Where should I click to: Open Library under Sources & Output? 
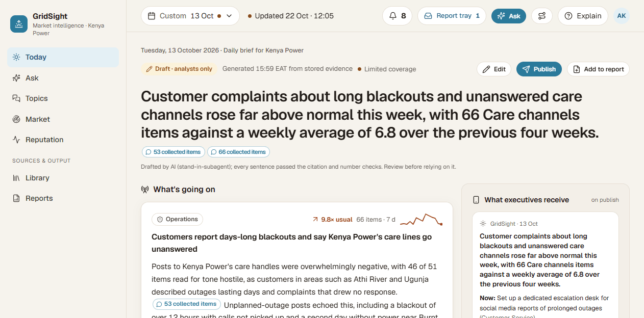[63, 178]
